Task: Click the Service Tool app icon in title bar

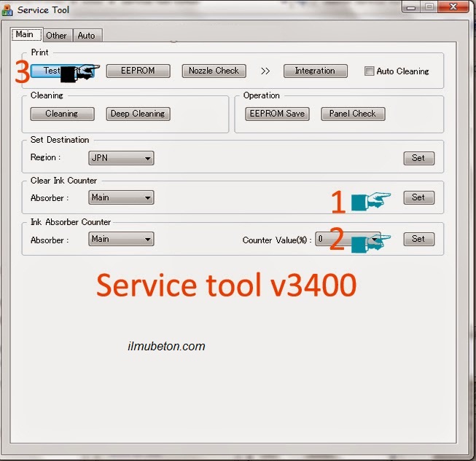Action: [7, 10]
